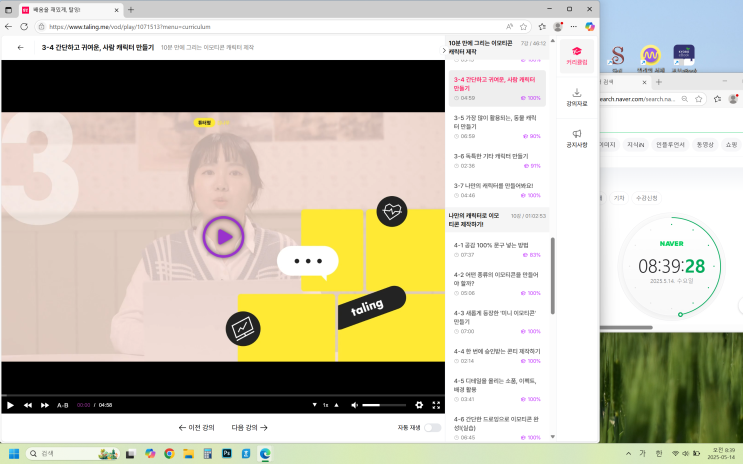This screenshot has width=743, height=464.
Task: Click the 인플루언서 tab in the Naver window
Action: point(670,145)
